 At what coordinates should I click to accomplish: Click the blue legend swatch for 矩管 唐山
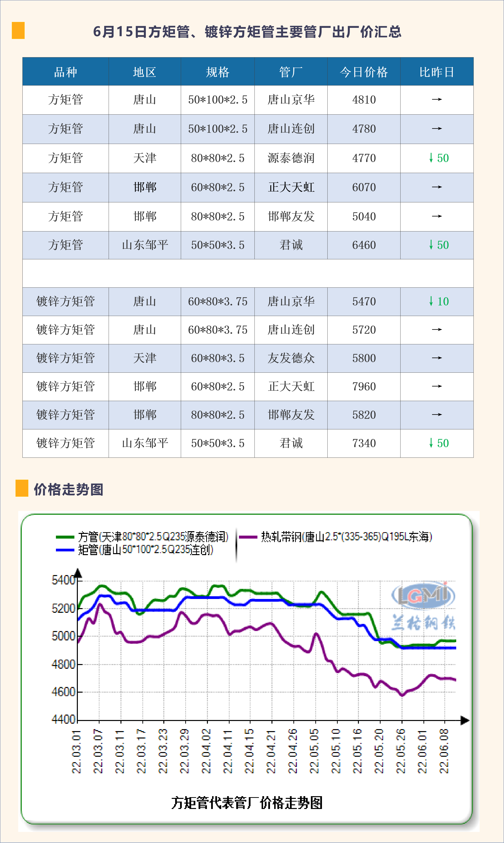65,550
